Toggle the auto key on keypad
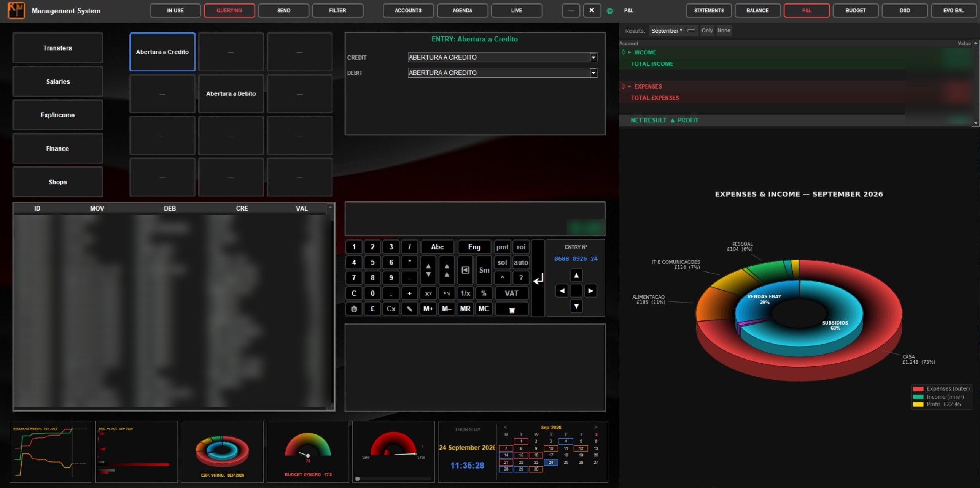 tap(521, 262)
